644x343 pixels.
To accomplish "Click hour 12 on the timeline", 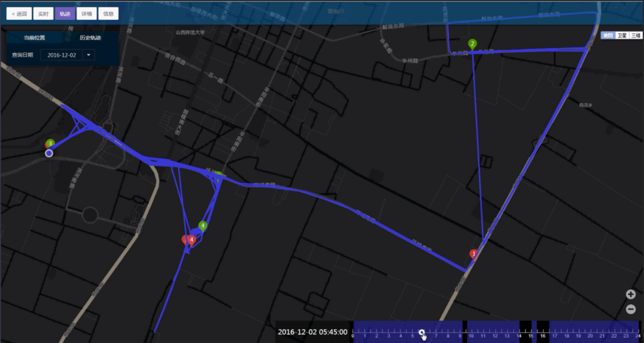I will point(495,336).
